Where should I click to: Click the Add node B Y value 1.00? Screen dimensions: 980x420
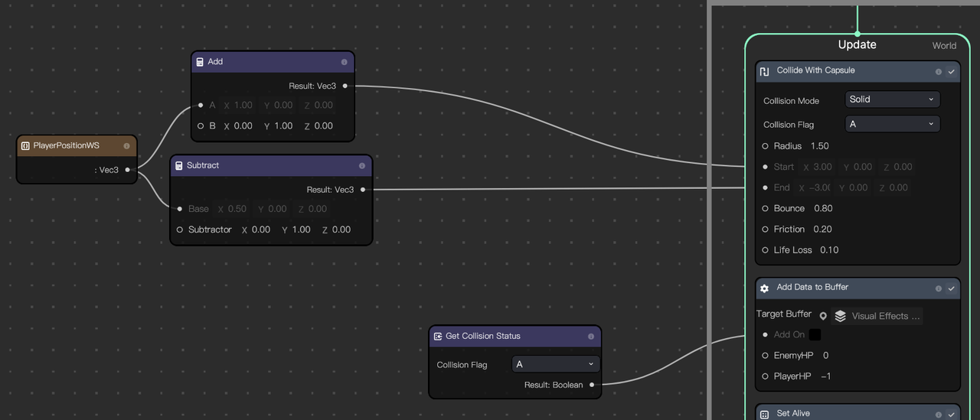283,125
